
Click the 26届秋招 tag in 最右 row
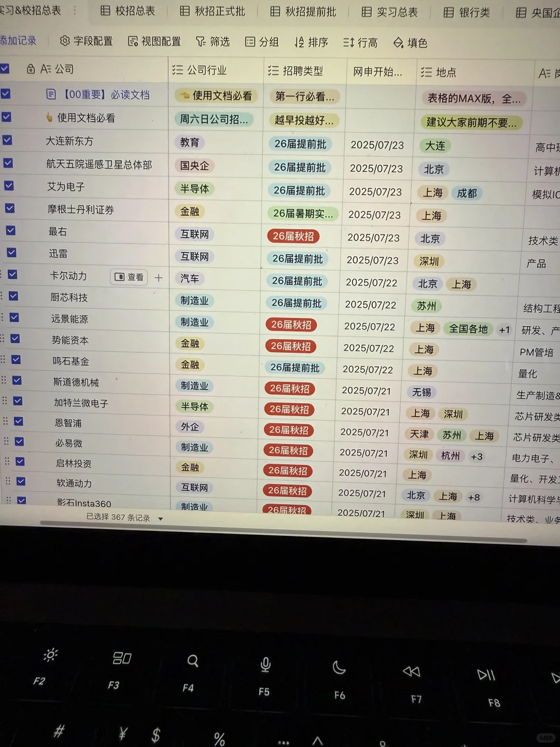click(293, 237)
